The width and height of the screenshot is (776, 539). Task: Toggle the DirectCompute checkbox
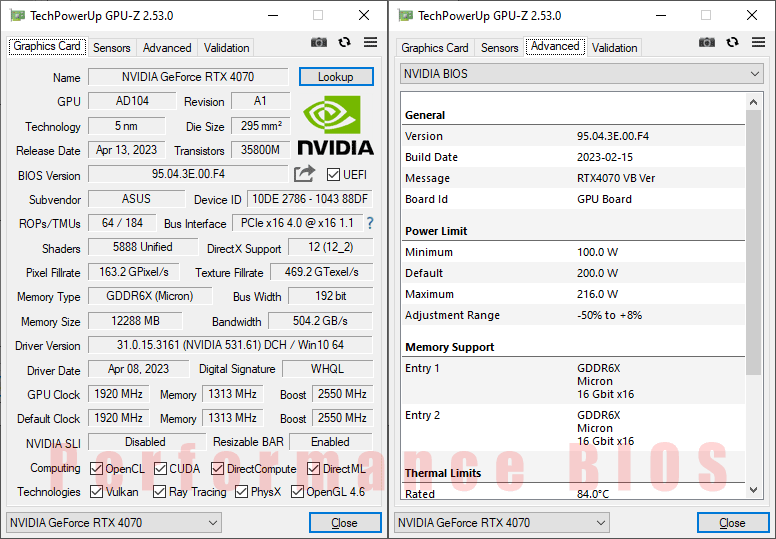(217, 468)
